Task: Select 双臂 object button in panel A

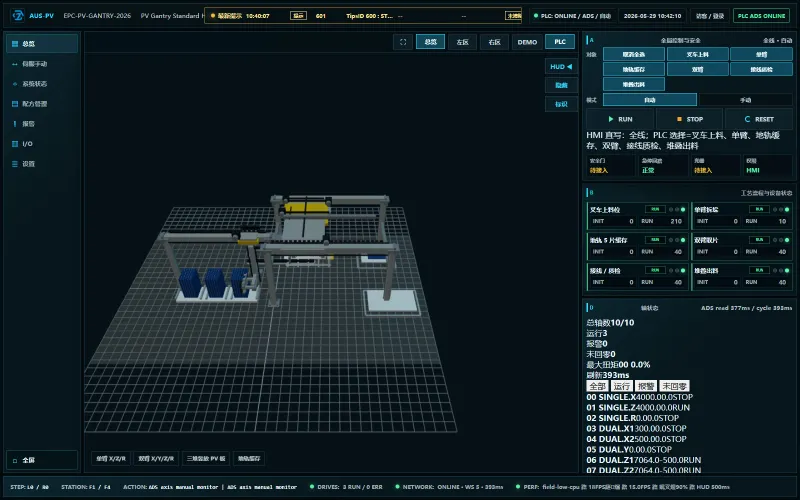Action: (697, 69)
